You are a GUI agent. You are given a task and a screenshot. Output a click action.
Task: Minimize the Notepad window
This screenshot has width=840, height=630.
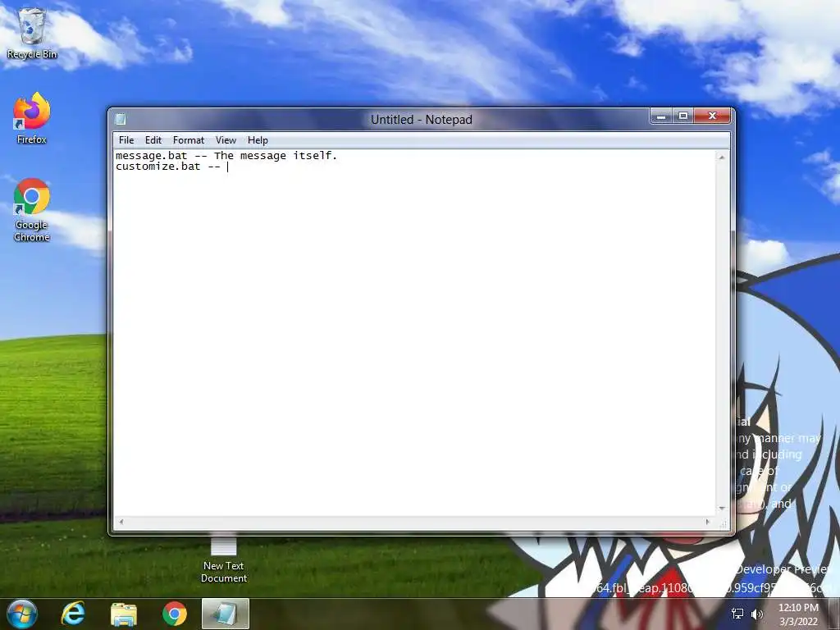coord(662,116)
